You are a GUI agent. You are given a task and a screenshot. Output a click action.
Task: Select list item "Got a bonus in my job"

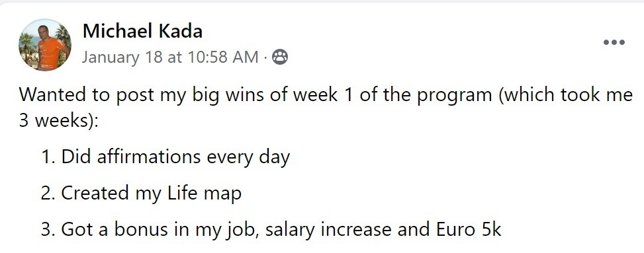coord(271,229)
